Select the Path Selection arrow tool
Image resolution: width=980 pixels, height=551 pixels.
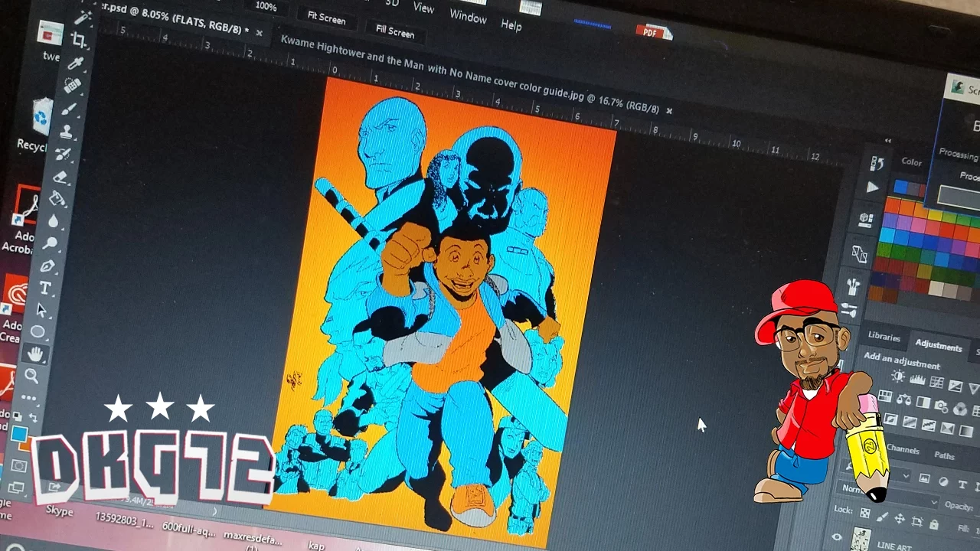(x=41, y=310)
